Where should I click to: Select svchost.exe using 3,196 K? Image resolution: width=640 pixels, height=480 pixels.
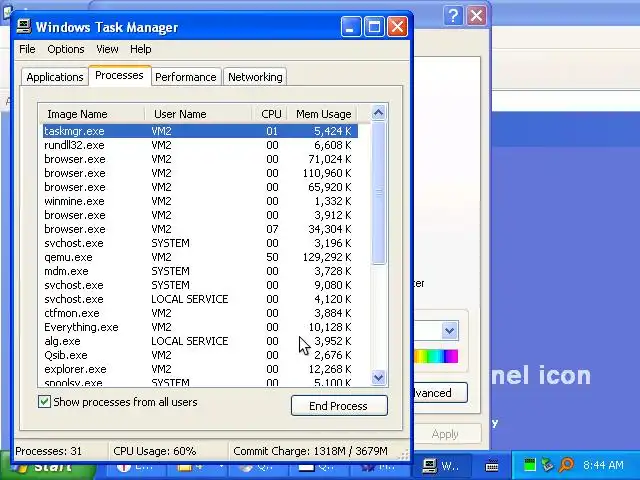point(200,243)
